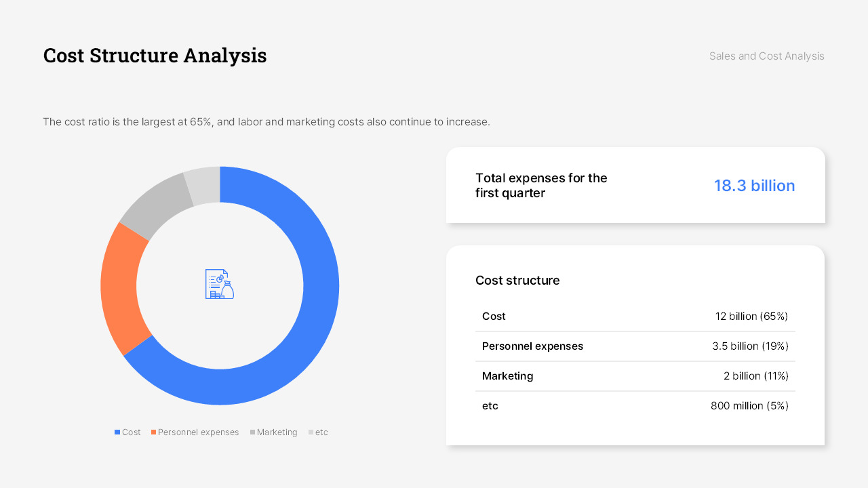Select the gray Marketing legend marker

(251, 432)
